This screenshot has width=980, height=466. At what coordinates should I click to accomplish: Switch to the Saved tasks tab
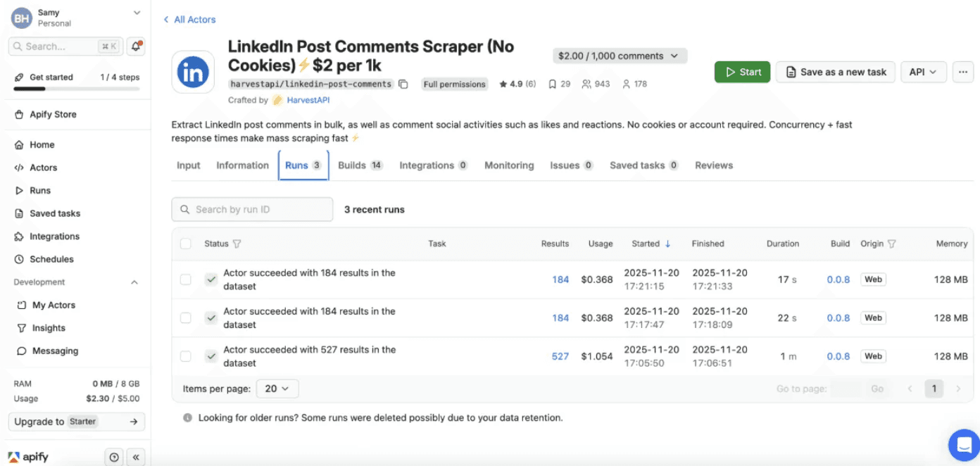[x=644, y=165]
